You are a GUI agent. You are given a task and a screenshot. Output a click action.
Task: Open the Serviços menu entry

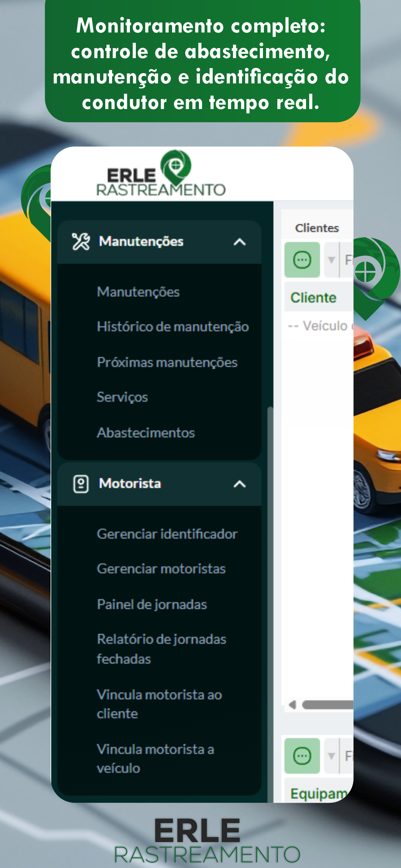122,397
